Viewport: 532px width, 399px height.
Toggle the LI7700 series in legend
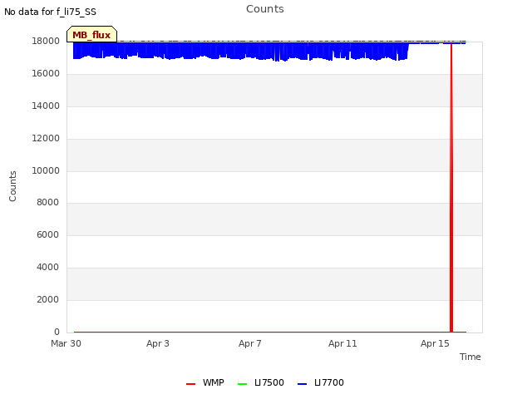tap(321, 382)
